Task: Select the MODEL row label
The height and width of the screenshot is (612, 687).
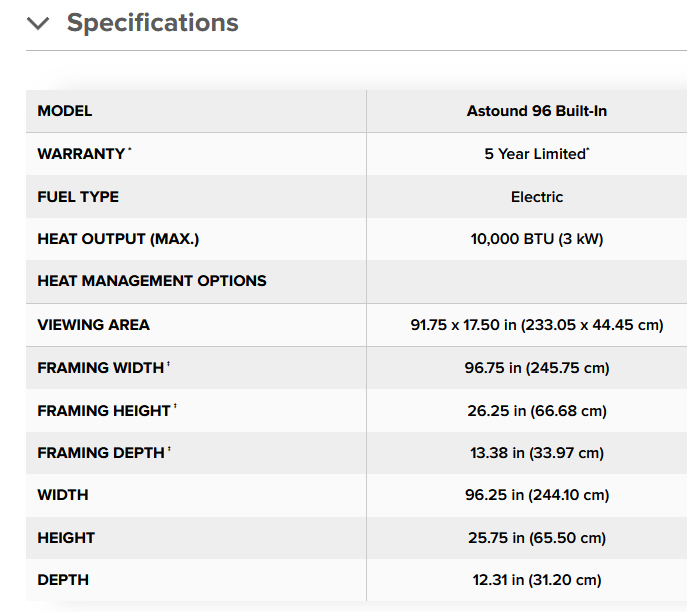Action: click(65, 111)
